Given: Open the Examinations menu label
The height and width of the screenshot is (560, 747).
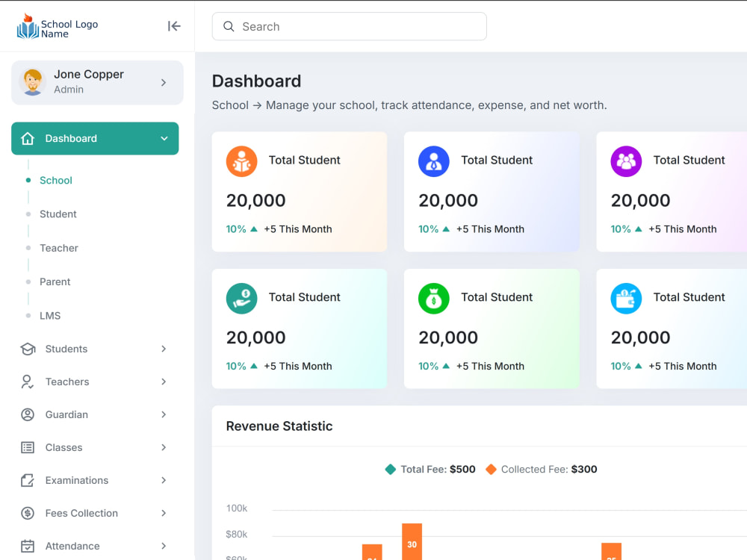Looking at the screenshot, I should (x=77, y=480).
